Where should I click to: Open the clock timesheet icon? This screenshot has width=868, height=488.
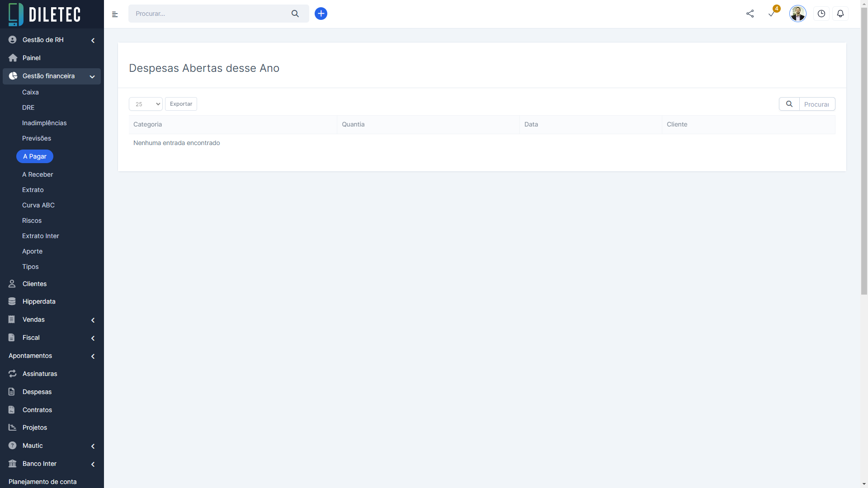pyautogui.click(x=821, y=14)
